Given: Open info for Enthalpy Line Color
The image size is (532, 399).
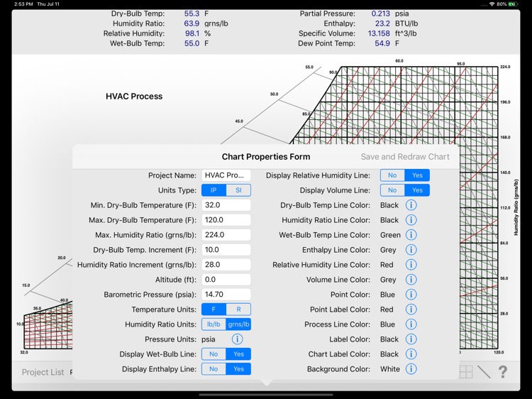Looking at the screenshot, I should (411, 250).
